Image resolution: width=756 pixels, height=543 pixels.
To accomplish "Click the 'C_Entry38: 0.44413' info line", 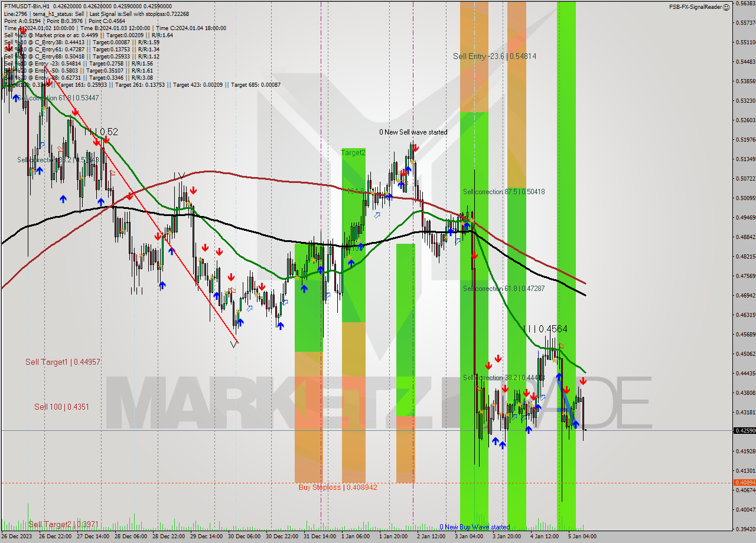I will coord(61,42).
